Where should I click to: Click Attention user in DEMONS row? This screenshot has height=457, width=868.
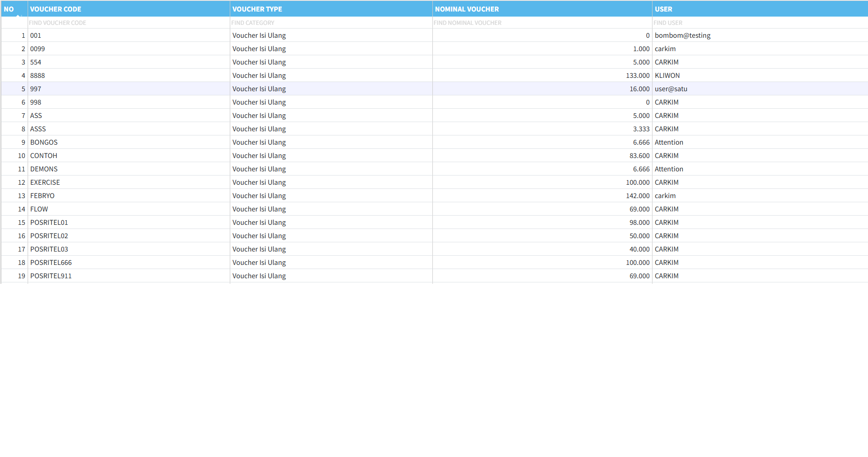pyautogui.click(x=669, y=169)
